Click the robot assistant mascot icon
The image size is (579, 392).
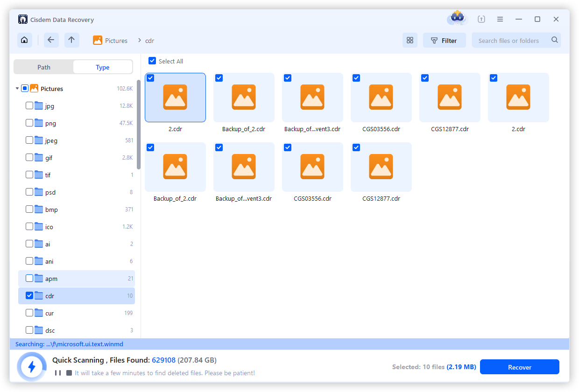point(457,18)
